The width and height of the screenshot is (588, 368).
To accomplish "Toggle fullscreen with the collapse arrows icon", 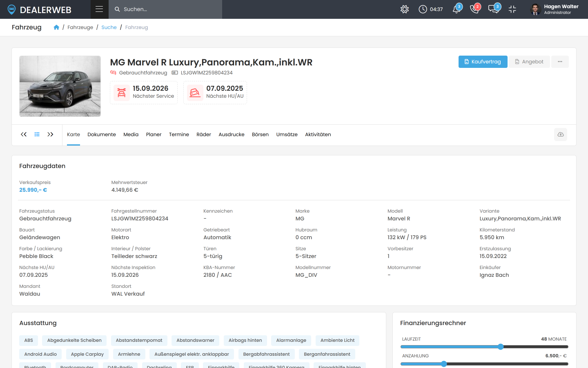I will click(512, 9).
